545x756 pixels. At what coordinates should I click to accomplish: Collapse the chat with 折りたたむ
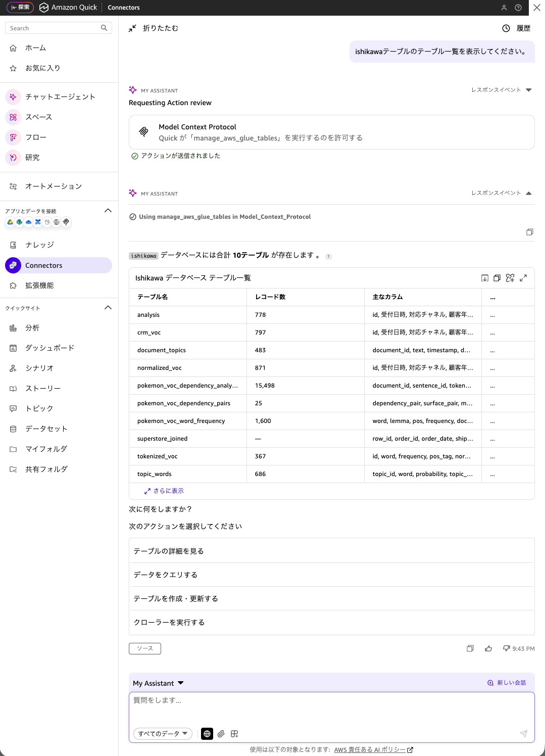click(x=153, y=28)
